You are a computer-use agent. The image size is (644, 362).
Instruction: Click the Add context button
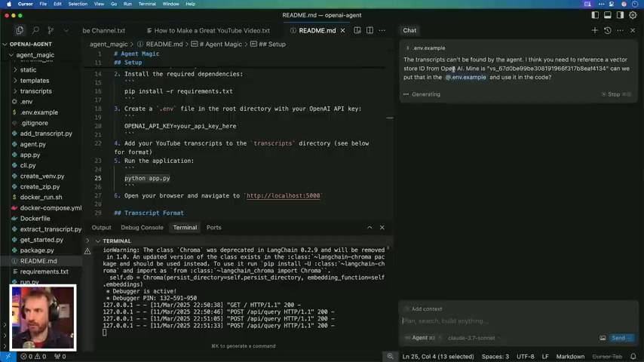click(424, 309)
